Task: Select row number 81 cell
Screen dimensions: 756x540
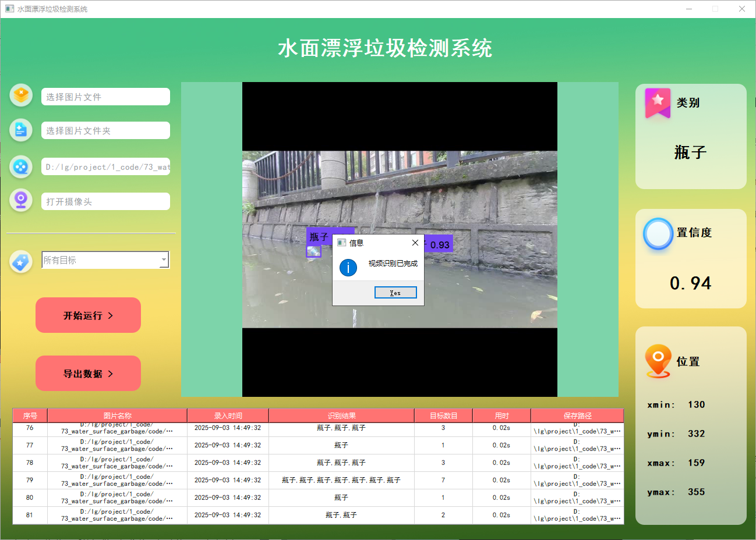Action: click(x=30, y=515)
